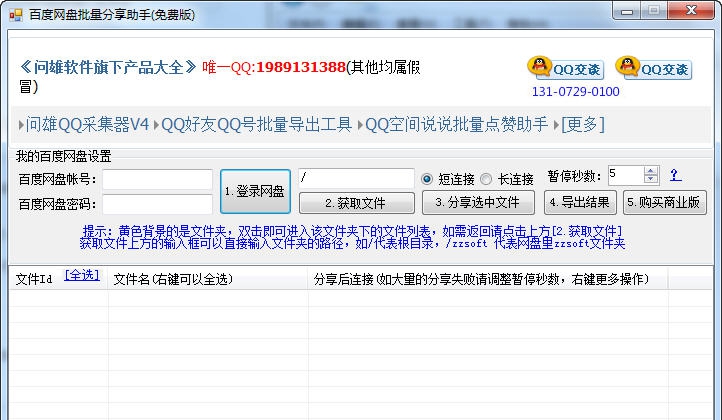Viewport: 722px width, 420px height.
Task: Click the [全选] select-all link
Action: pyautogui.click(x=82, y=275)
